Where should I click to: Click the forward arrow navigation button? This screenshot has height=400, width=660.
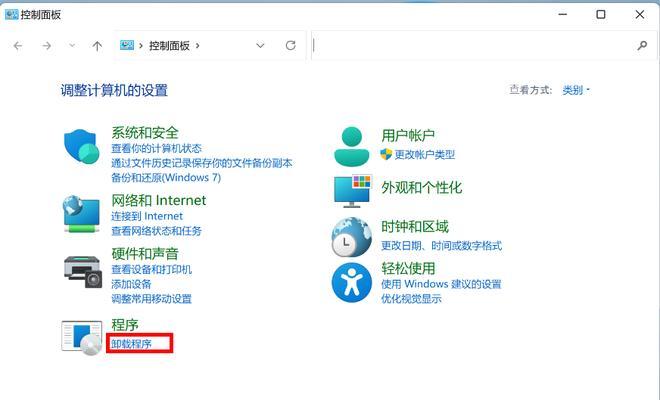click(46, 45)
